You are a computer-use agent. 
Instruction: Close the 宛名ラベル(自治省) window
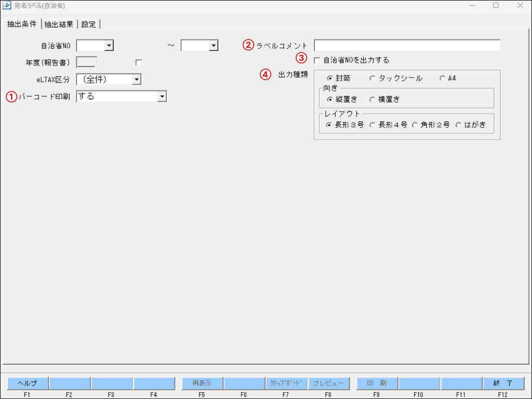[520, 5]
